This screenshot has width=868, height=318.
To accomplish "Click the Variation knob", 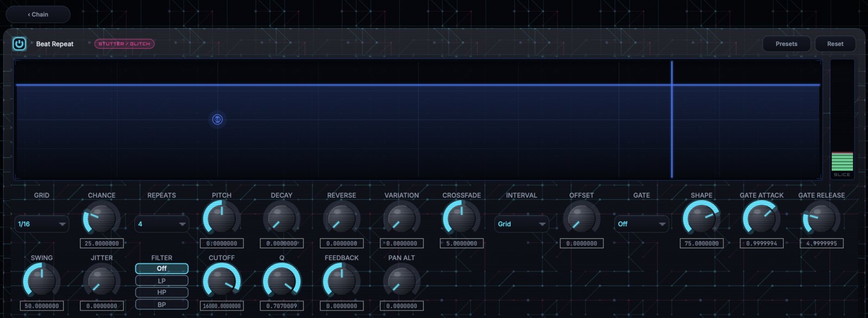I will click(401, 219).
